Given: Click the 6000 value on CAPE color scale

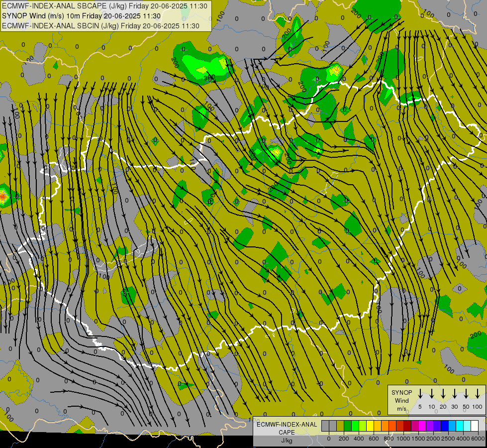Looking at the screenshot, I should pyautogui.click(x=478, y=439).
